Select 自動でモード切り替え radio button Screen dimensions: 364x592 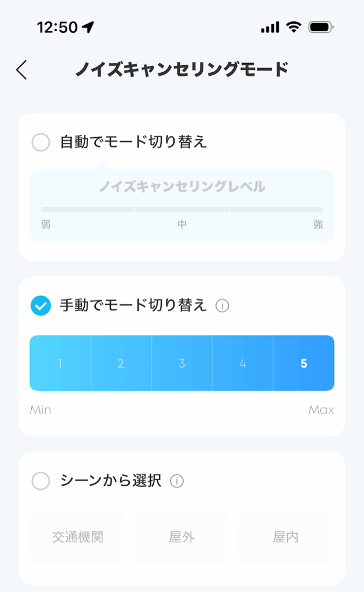click(x=40, y=142)
